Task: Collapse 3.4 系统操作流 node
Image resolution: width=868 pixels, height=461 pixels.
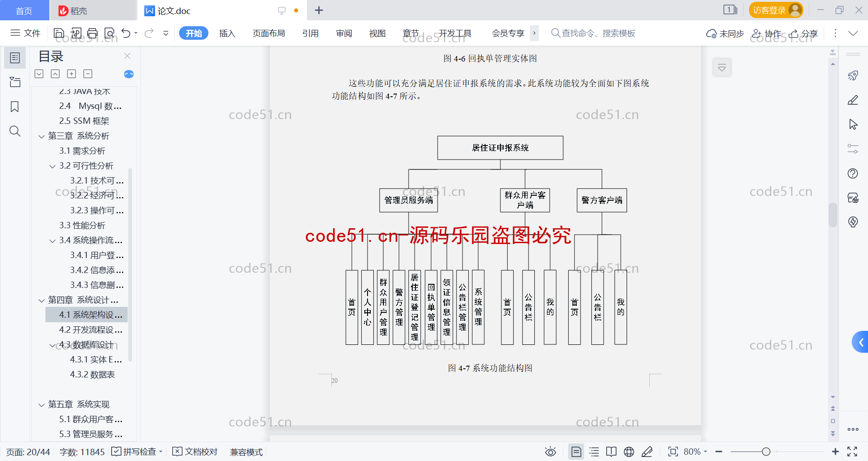Action: tap(52, 241)
